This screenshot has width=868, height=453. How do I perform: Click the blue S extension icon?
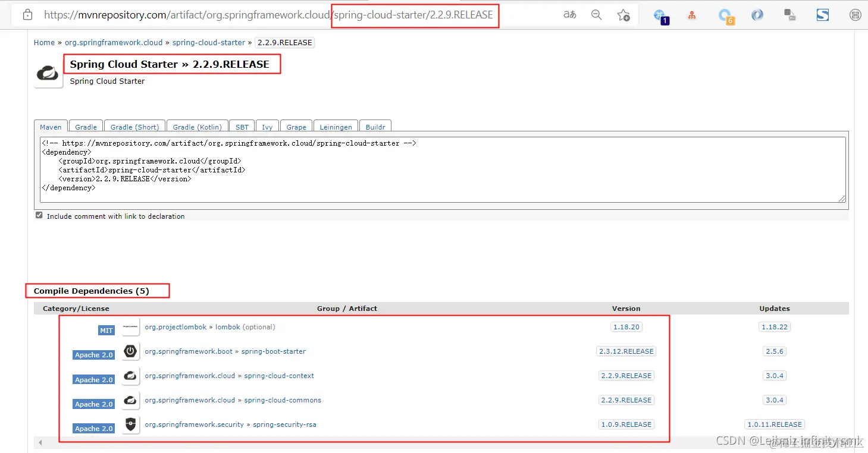pyautogui.click(x=823, y=15)
